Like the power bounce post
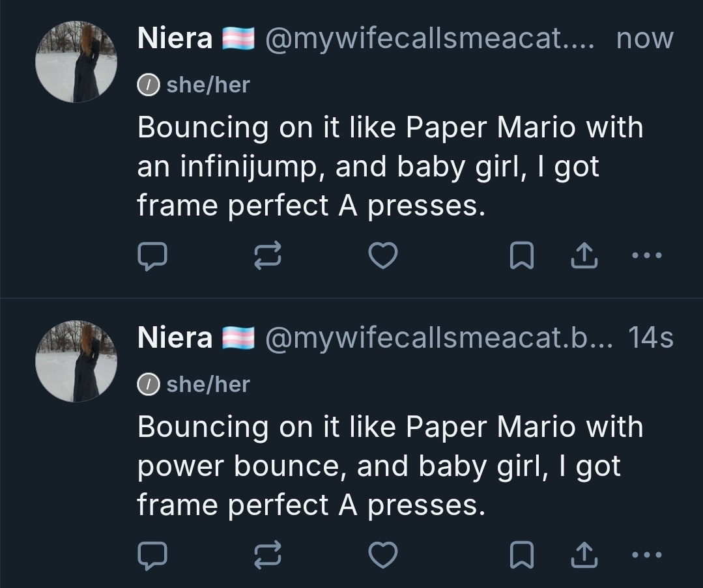Viewport: 703px width, 588px height. pyautogui.click(x=383, y=555)
